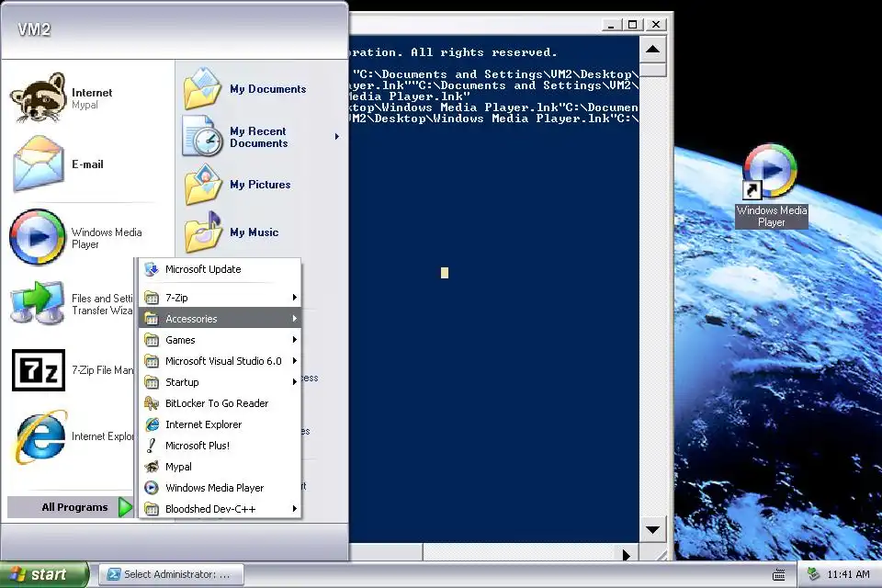This screenshot has height=588, width=882.
Task: Open 7-Zip File Manager icon
Action: click(x=39, y=369)
